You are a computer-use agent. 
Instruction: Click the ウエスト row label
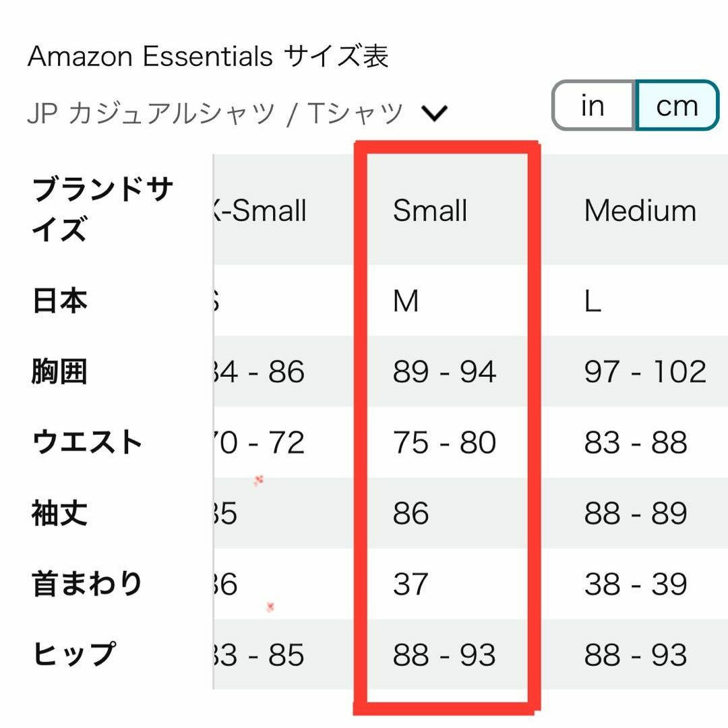(x=87, y=442)
